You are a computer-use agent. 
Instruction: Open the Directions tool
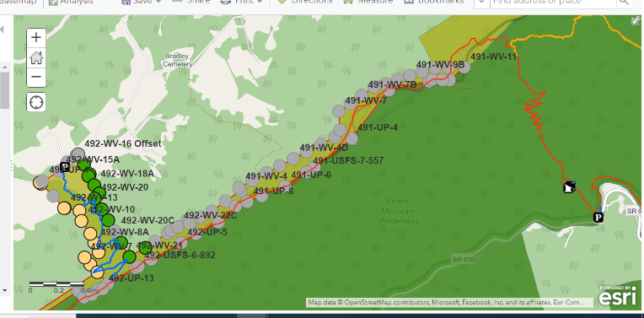pos(305,2)
